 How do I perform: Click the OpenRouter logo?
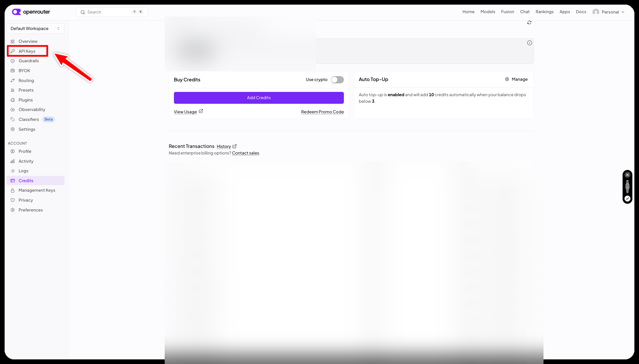pyautogui.click(x=31, y=12)
